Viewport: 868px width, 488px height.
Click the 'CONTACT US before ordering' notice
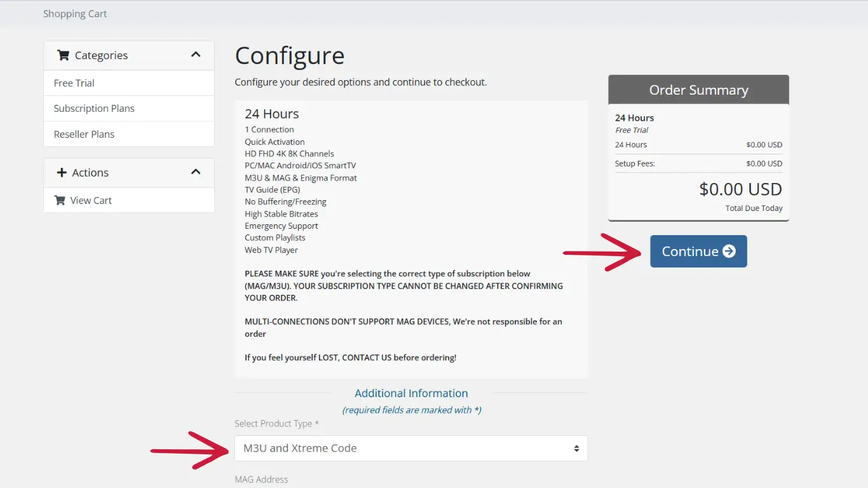(x=350, y=357)
